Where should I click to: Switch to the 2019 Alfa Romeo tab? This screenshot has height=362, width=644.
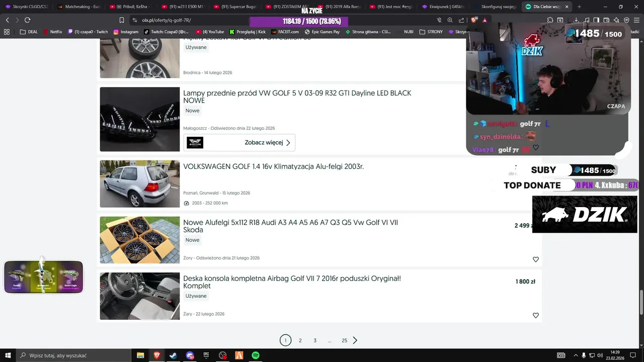(x=340, y=7)
